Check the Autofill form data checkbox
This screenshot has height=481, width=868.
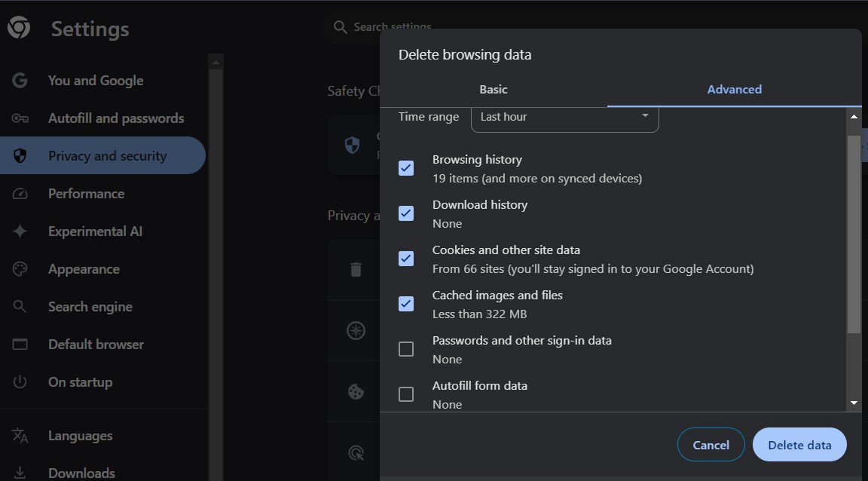406,394
